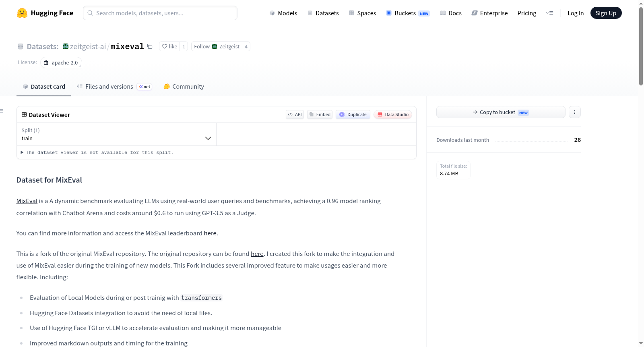Open the Enterprise navigation item
Screen dimensions: 644x347
coord(489,13)
